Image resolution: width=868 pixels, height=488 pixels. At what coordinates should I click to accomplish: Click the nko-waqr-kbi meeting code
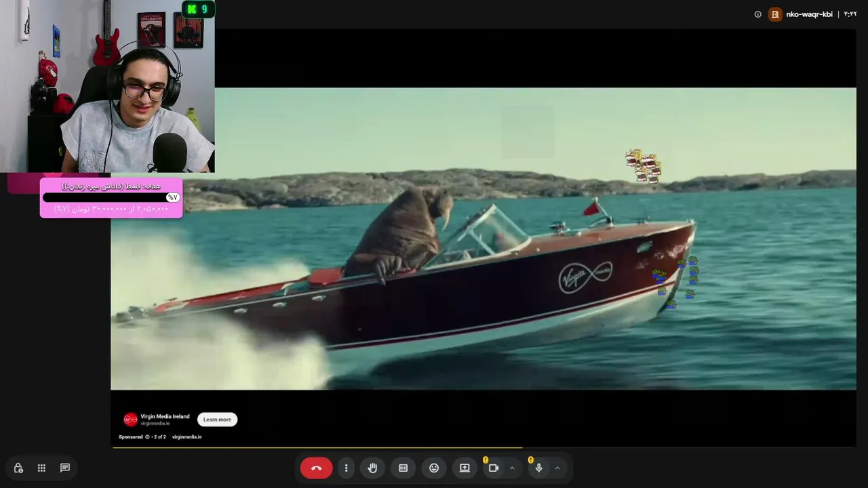(x=809, y=14)
